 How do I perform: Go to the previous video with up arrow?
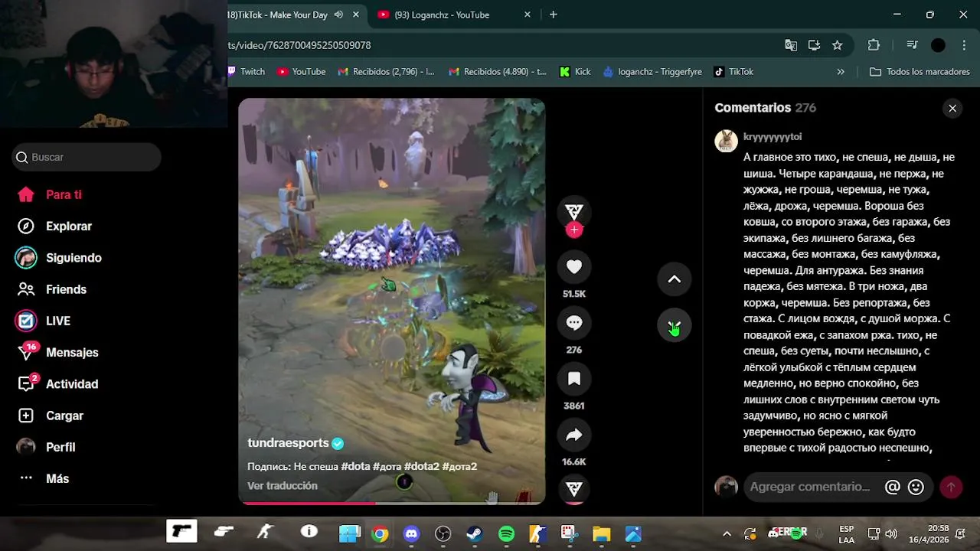[675, 279]
